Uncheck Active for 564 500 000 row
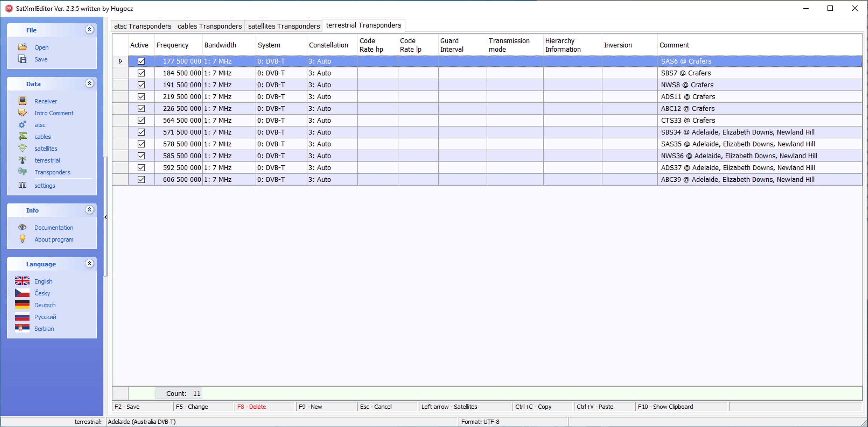The height and width of the screenshot is (427, 868). (x=141, y=120)
